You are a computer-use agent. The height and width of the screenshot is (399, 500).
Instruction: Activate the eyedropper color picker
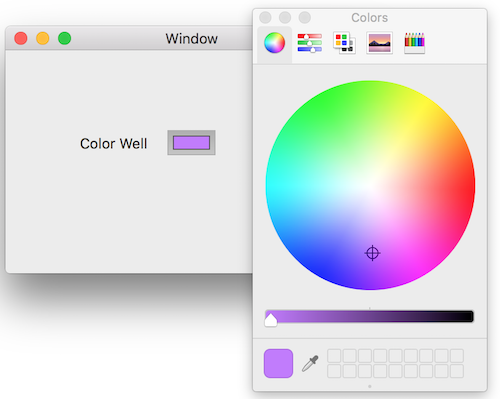(x=310, y=363)
